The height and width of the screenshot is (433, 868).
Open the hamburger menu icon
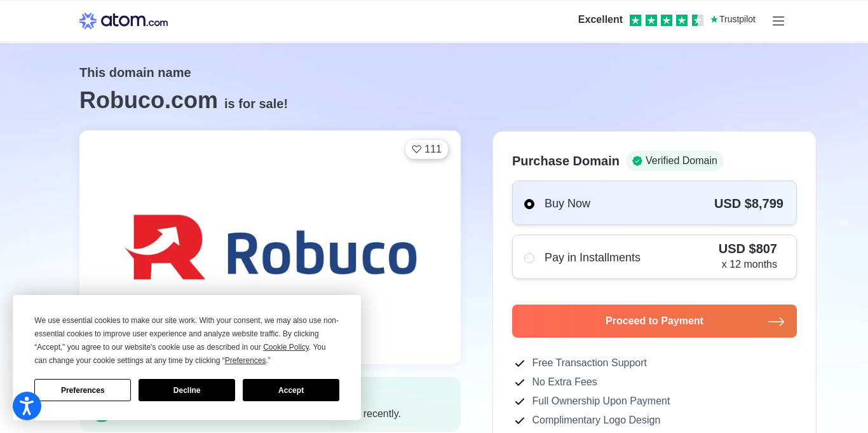coord(778,21)
